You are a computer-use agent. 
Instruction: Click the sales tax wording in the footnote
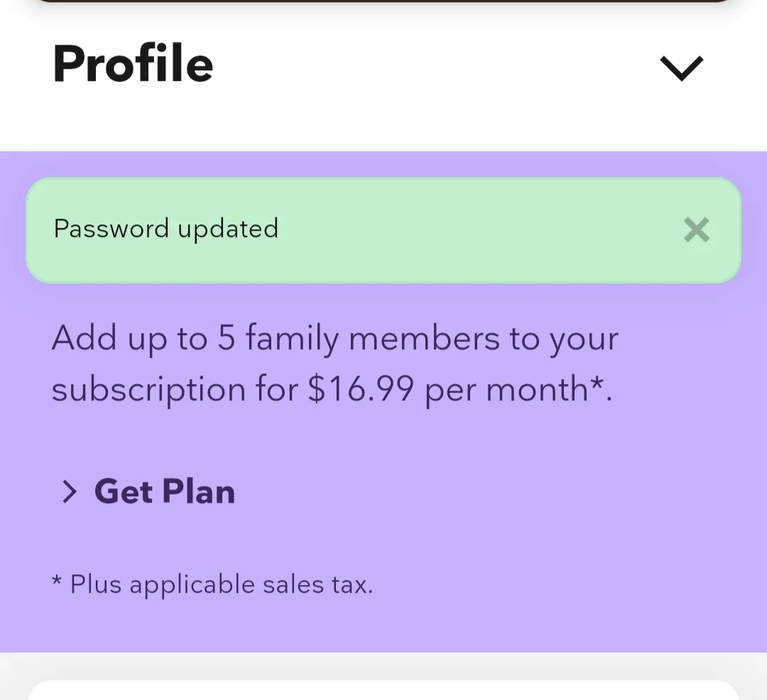[318, 584]
